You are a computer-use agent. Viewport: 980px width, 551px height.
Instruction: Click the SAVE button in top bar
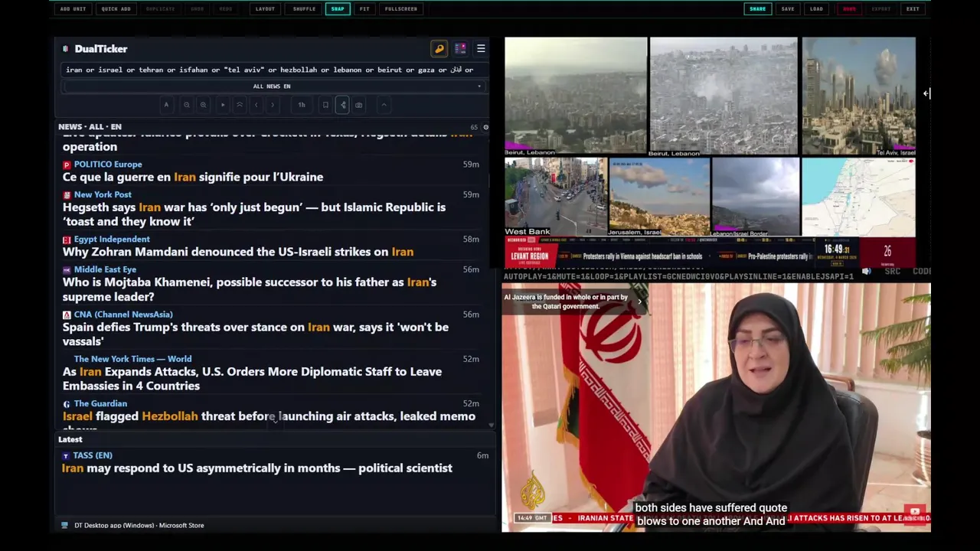(788, 9)
